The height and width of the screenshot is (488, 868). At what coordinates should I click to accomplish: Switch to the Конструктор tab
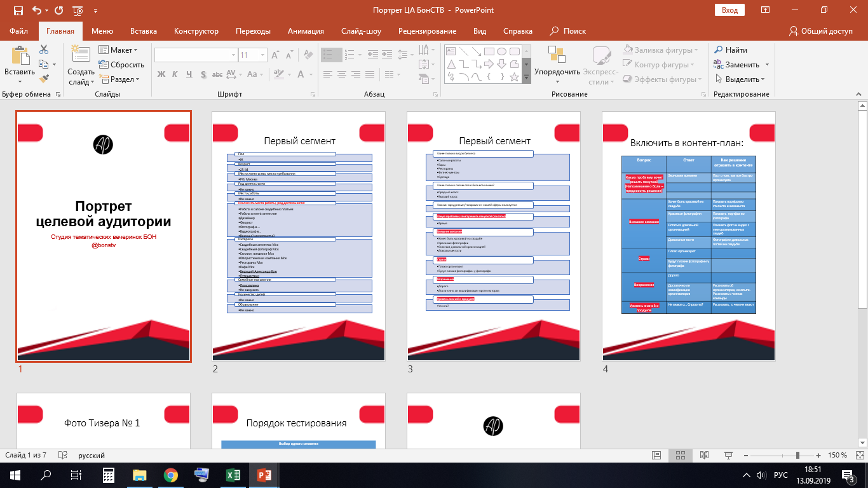point(196,31)
